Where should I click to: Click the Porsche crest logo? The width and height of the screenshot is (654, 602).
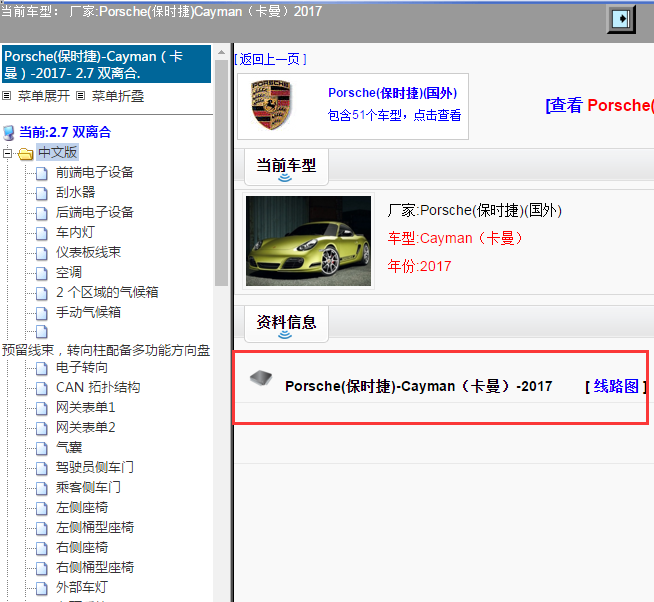point(271,105)
